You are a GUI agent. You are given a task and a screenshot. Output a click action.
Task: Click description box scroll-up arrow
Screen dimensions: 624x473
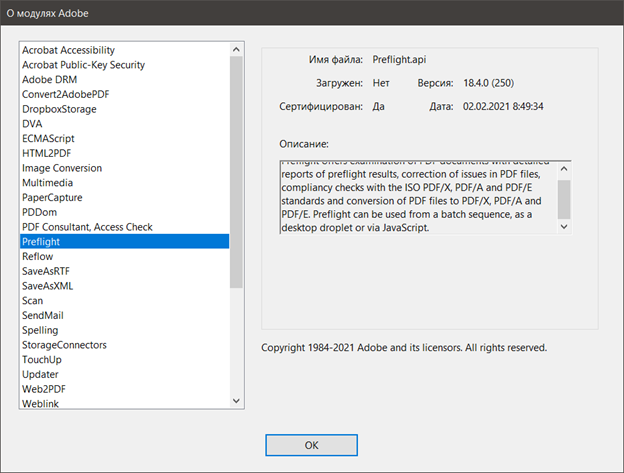(x=564, y=169)
